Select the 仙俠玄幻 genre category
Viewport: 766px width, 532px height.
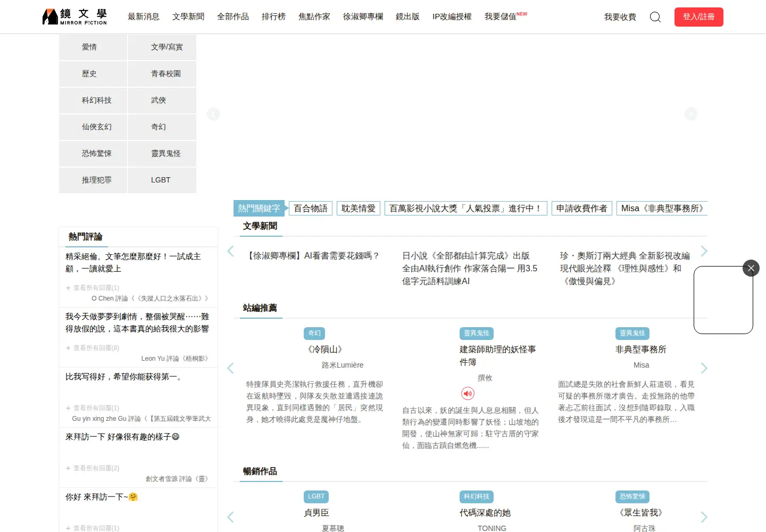[93, 127]
